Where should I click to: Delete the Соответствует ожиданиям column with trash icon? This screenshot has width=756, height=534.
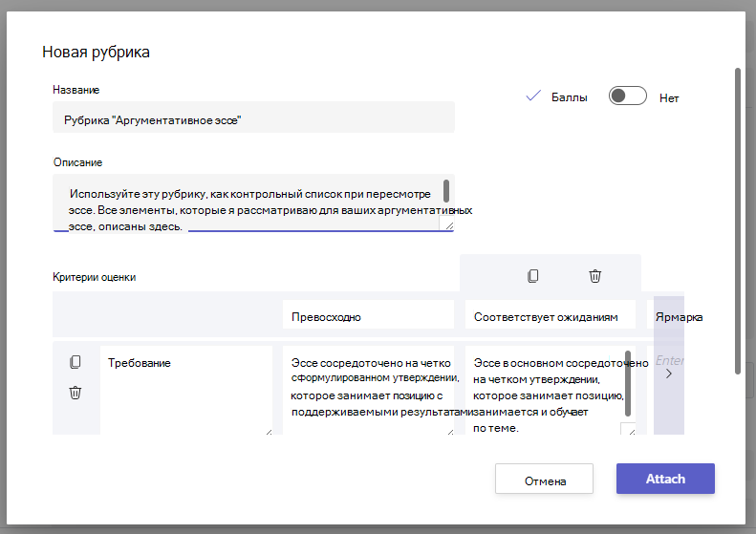[x=595, y=276]
